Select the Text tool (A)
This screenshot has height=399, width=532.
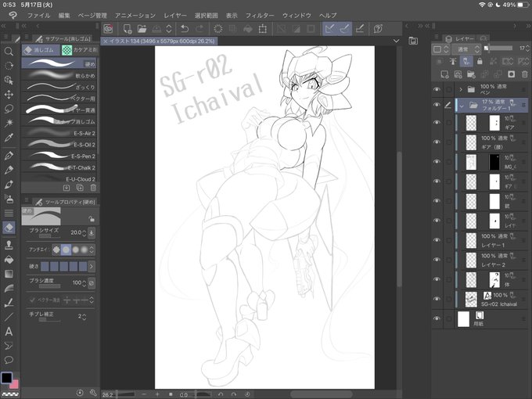pos(9,331)
